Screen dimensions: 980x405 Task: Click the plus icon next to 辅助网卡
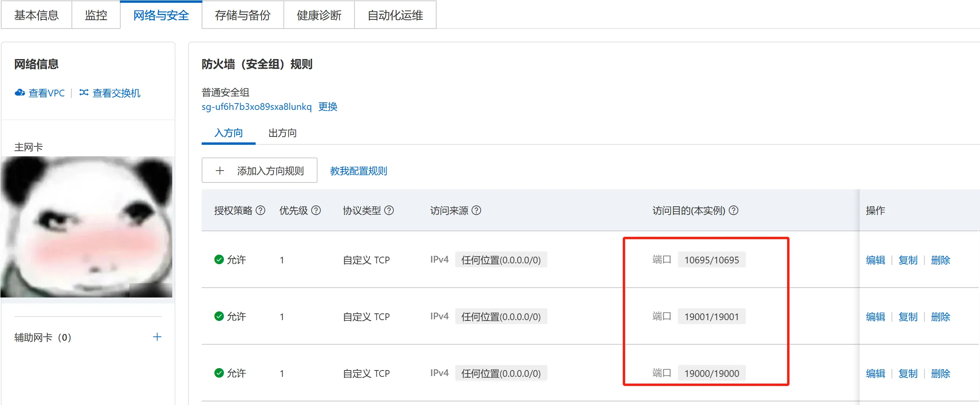[x=157, y=337]
